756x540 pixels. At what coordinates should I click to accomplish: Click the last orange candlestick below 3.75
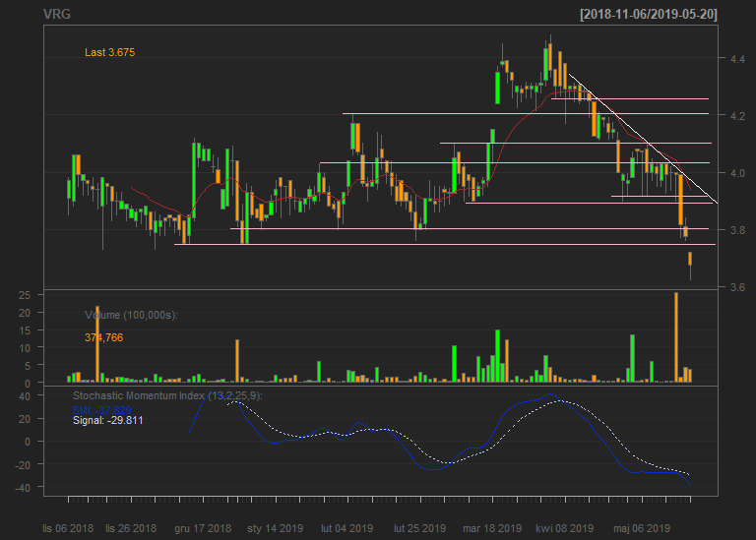tap(690, 259)
